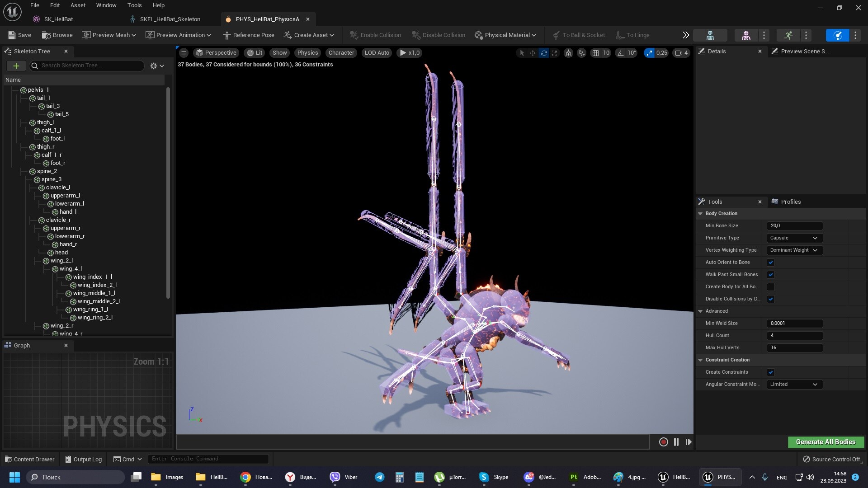Disable the Auto Orient to Bone checkbox
The image size is (868, 488).
click(x=771, y=262)
